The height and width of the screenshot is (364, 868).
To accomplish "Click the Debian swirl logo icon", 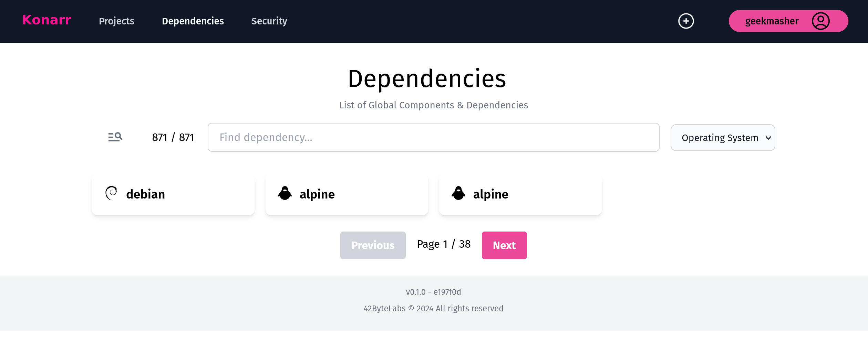I will click(x=111, y=194).
